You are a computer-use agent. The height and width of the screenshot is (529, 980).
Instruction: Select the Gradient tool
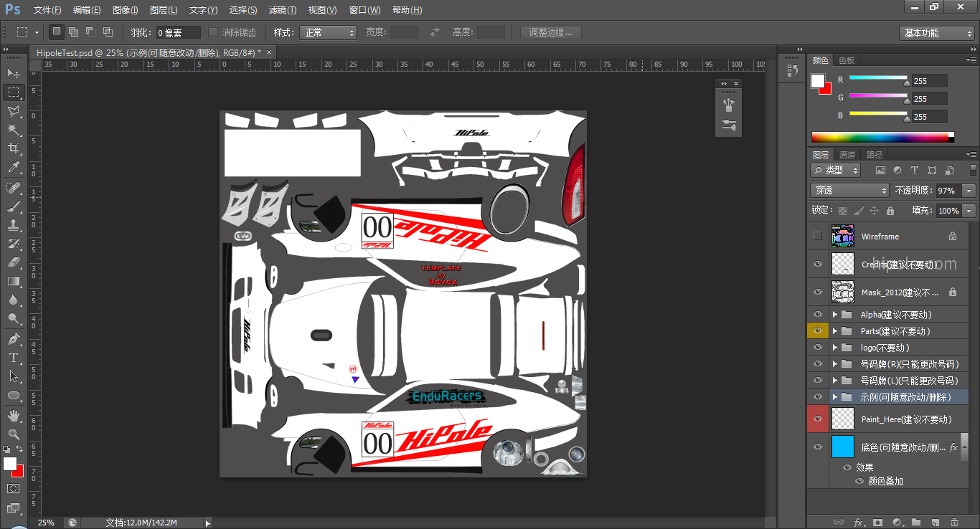pyautogui.click(x=14, y=281)
